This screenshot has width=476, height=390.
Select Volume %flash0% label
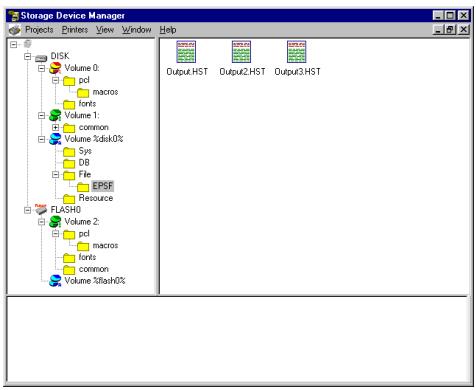coord(95,281)
